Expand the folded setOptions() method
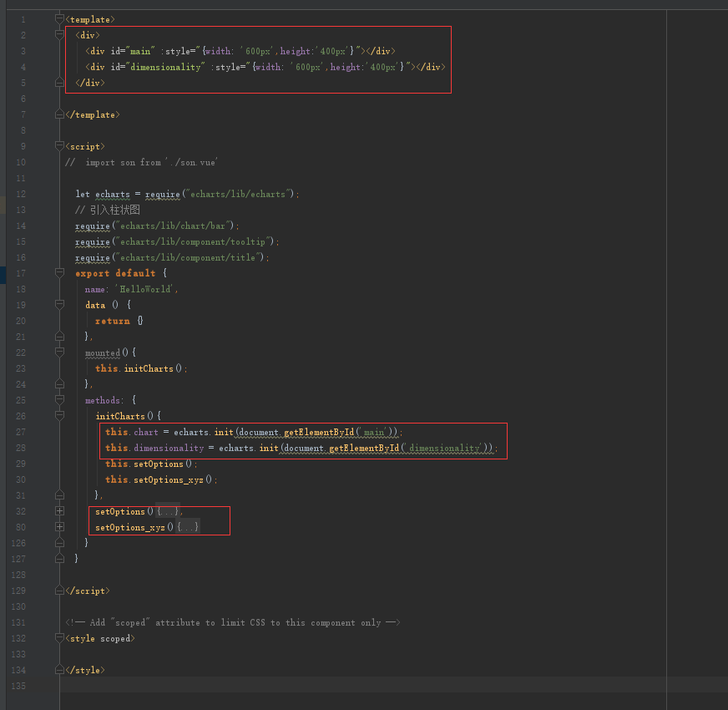The height and width of the screenshot is (710, 728). pyautogui.click(x=59, y=511)
